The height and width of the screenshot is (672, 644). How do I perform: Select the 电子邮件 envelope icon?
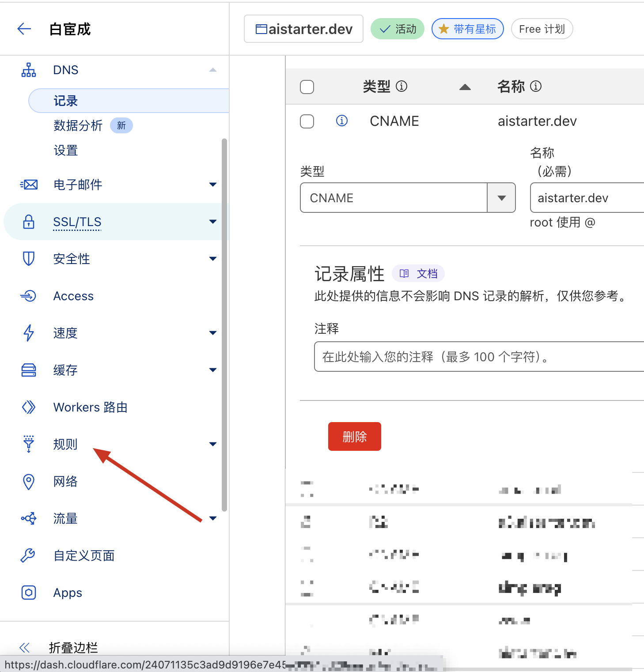click(x=28, y=185)
